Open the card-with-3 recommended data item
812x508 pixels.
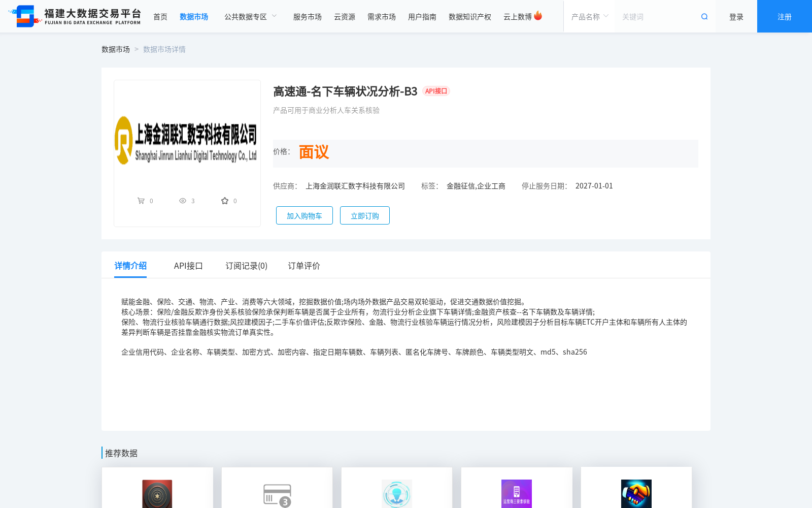pyautogui.click(x=277, y=495)
